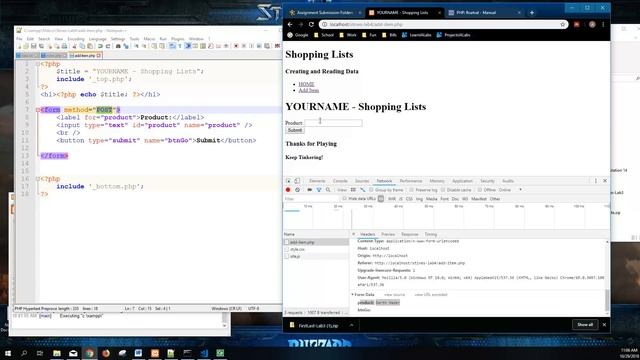Expand the download item chevron menu
640x360 pixels.
tap(351, 325)
